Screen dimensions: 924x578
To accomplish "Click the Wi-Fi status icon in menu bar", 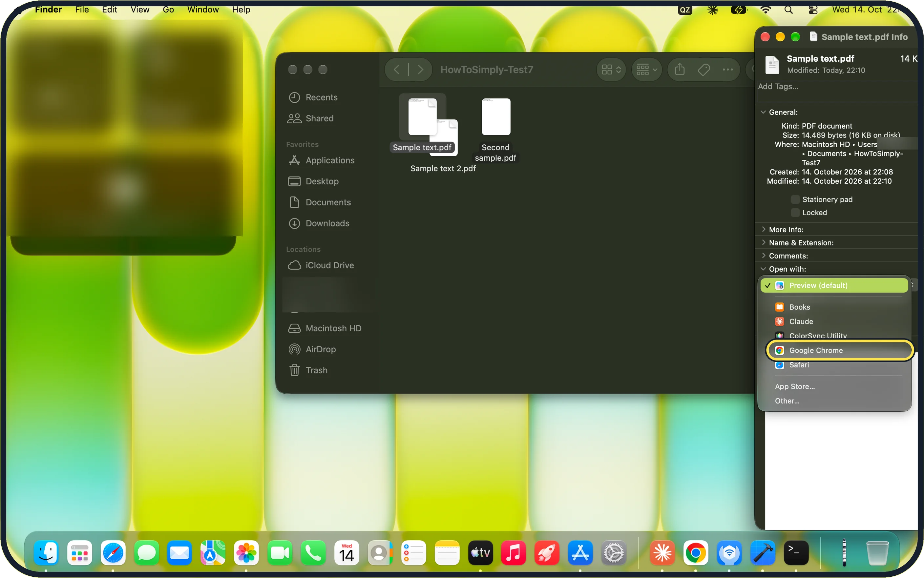I will coord(765,10).
